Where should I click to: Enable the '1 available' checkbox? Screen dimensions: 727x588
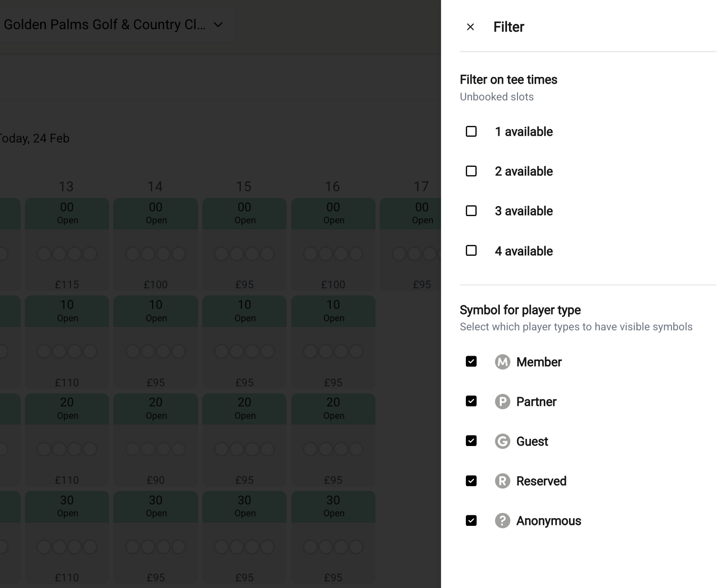point(471,131)
